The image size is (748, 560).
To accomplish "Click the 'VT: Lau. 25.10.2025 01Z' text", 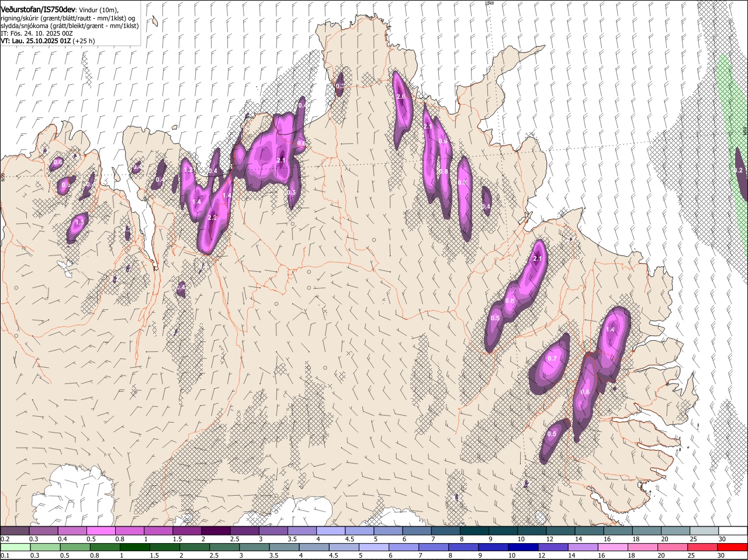I will (35, 41).
